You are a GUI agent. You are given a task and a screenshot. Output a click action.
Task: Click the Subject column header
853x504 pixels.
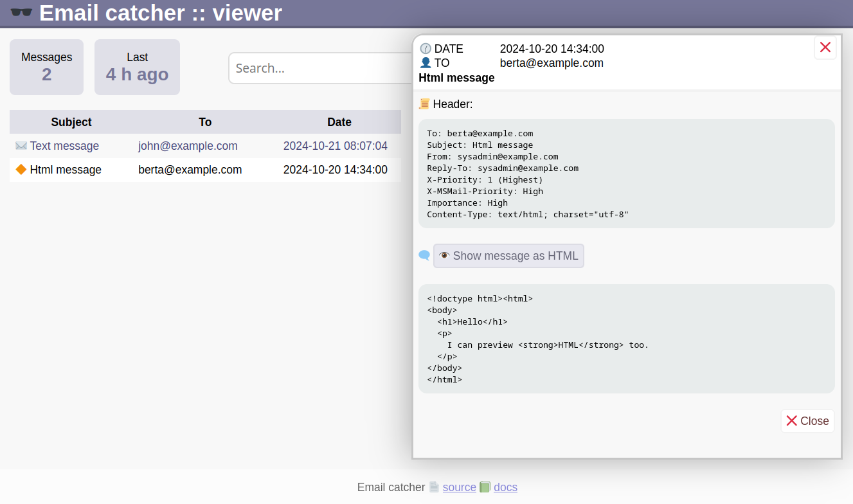pyautogui.click(x=71, y=122)
